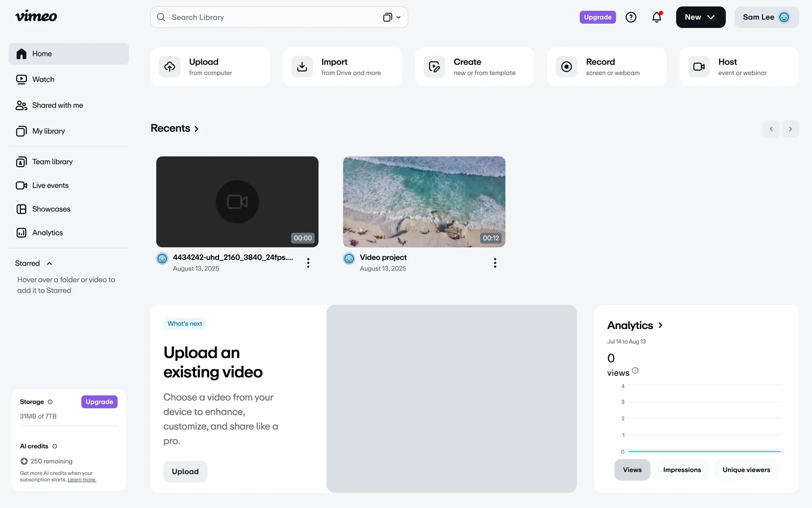
Task: Open Showcases in the sidebar
Action: 51,209
